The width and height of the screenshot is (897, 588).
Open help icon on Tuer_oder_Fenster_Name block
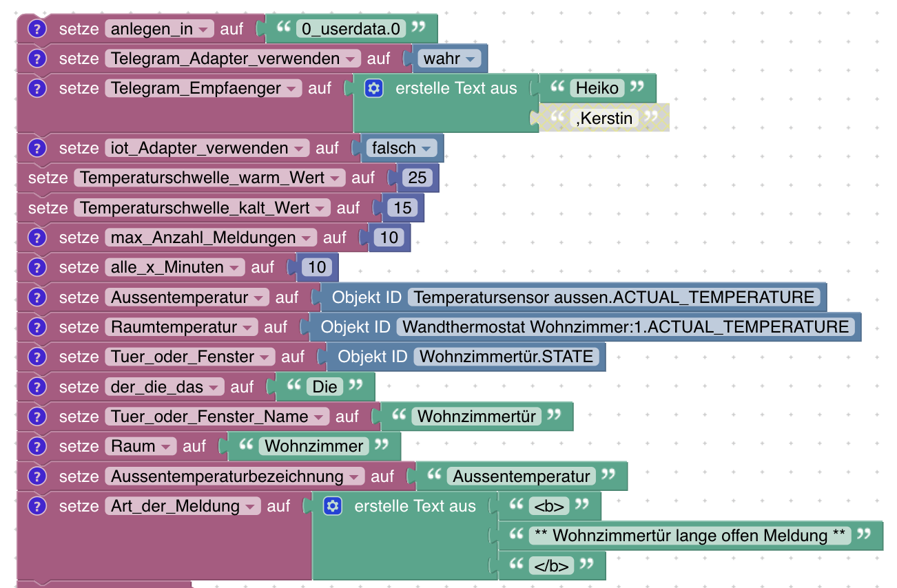37,417
